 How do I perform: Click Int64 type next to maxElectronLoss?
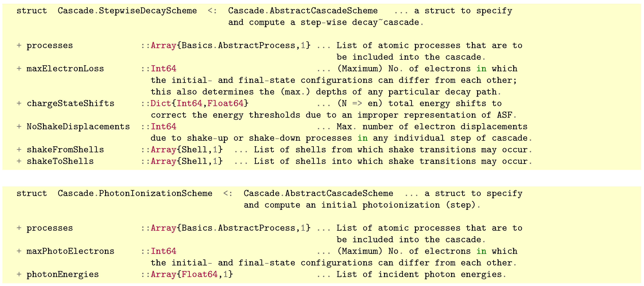coord(164,69)
